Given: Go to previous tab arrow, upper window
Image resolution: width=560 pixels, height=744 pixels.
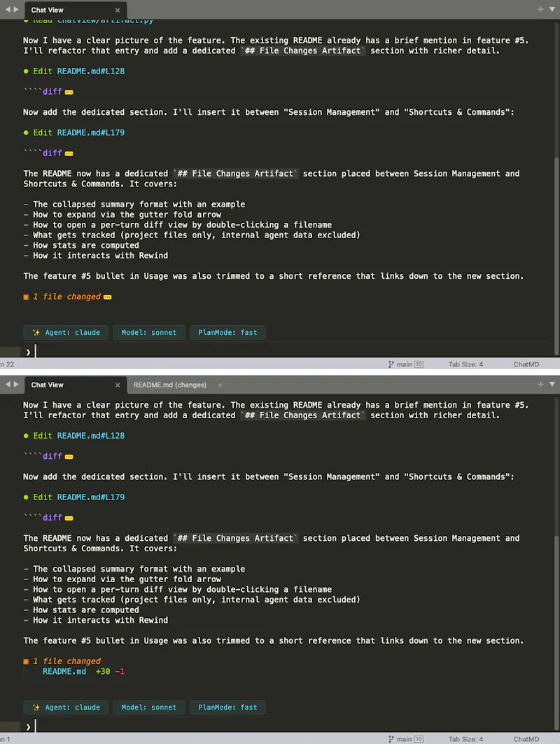Looking at the screenshot, I should point(8,10).
